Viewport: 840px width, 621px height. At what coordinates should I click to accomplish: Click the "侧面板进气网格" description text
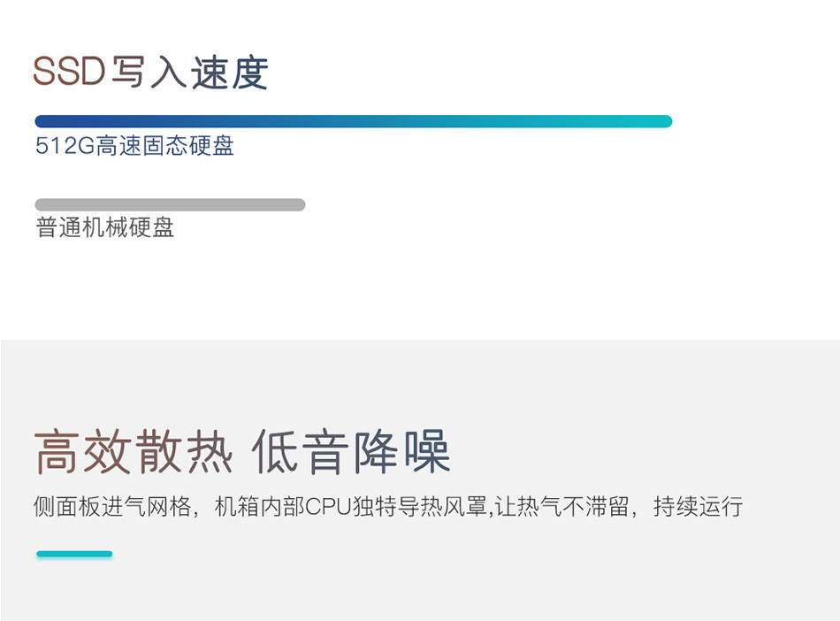[111, 508]
